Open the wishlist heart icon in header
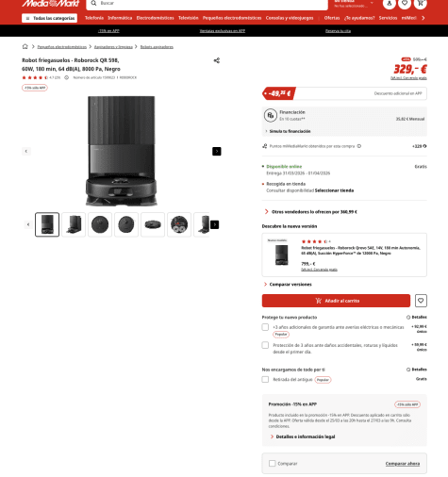The height and width of the screenshot is (477, 448). 405,3
